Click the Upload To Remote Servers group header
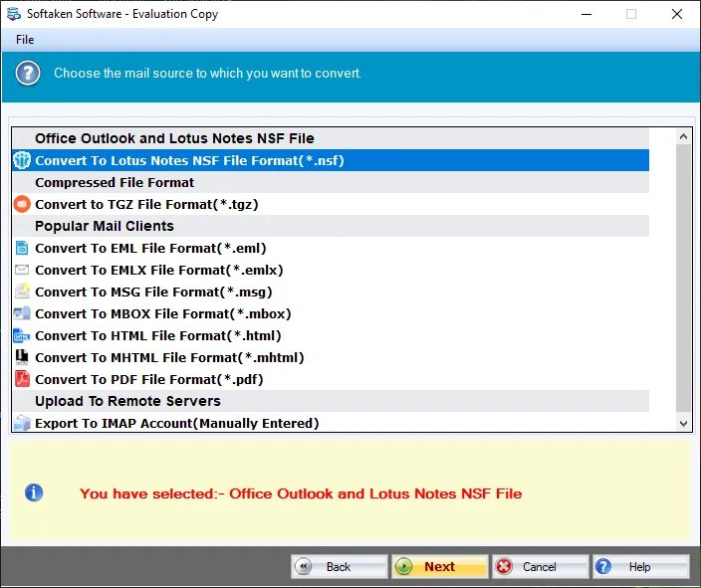The image size is (701, 588). pyautogui.click(x=331, y=401)
